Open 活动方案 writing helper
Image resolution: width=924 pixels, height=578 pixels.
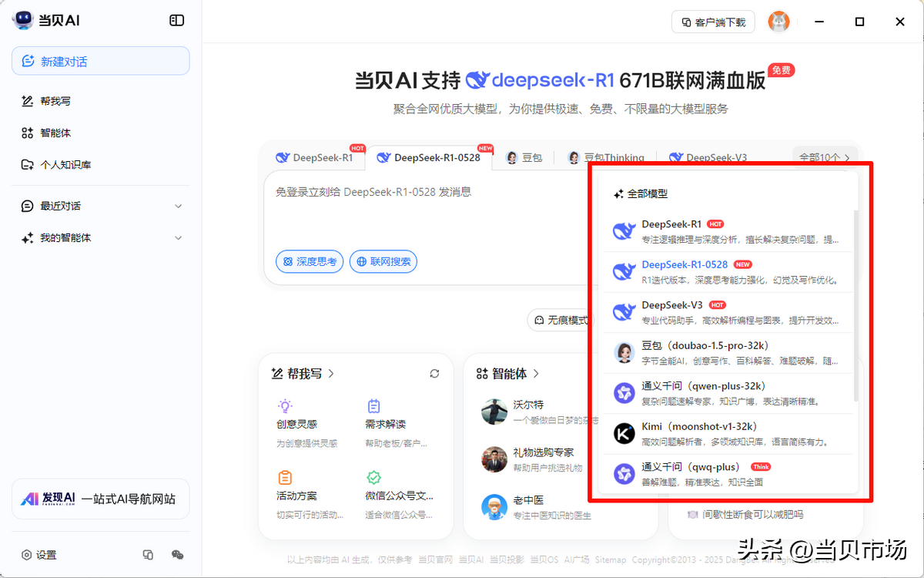pyautogui.click(x=311, y=496)
